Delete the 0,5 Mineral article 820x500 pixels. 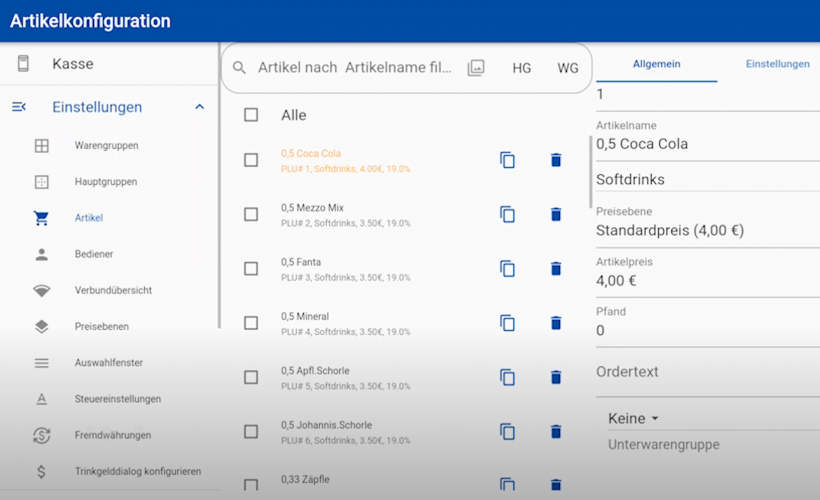(556, 323)
